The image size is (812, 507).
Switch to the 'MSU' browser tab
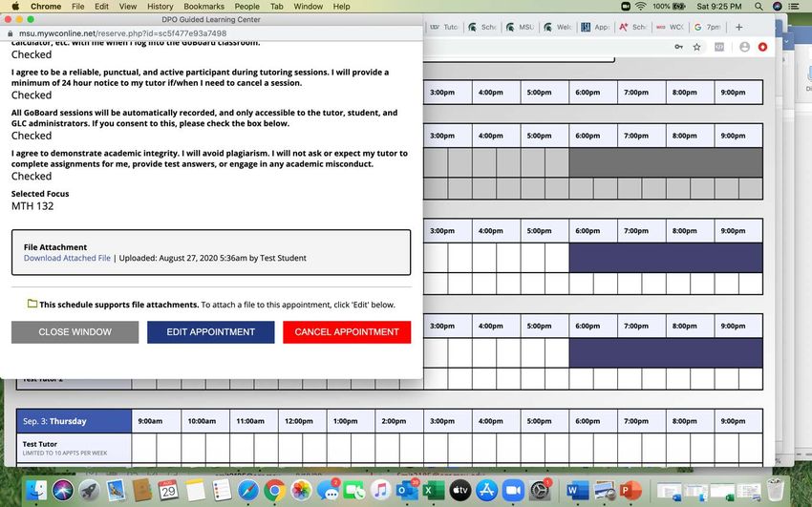pyautogui.click(x=521, y=27)
